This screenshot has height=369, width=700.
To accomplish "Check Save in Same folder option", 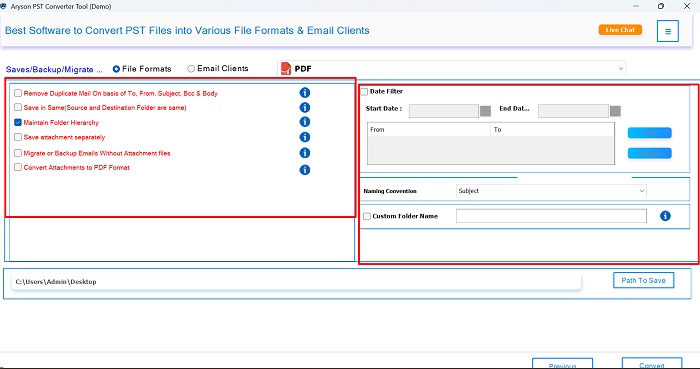I will tap(18, 108).
